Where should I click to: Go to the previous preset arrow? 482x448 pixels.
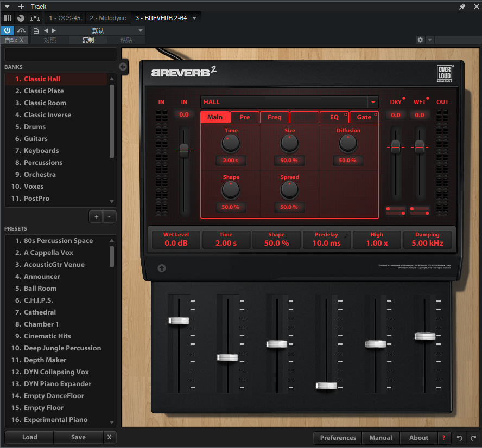pos(46,30)
